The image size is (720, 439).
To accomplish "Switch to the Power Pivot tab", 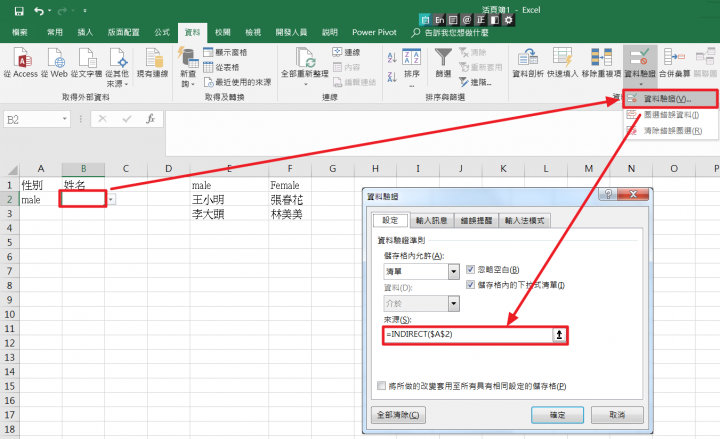I will click(x=374, y=32).
